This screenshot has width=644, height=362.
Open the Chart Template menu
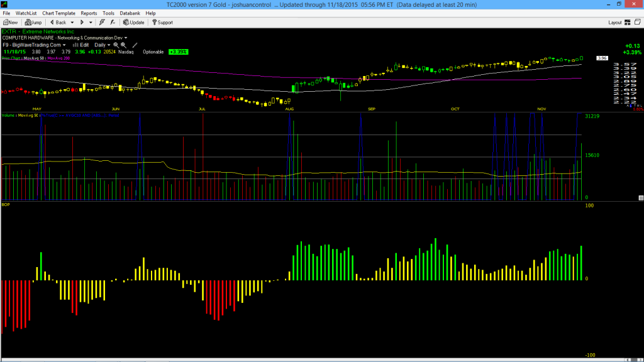(x=58, y=13)
